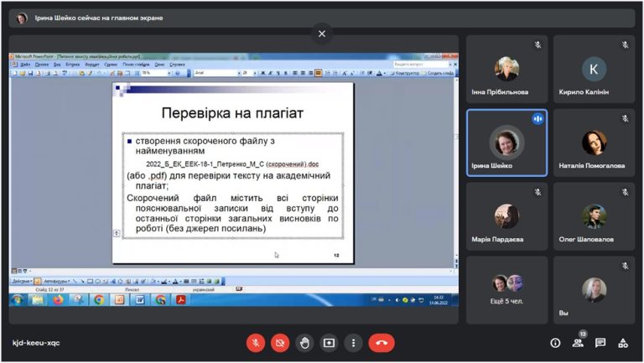Open the three-dot more options menu
644x363 pixels.
[x=353, y=343]
